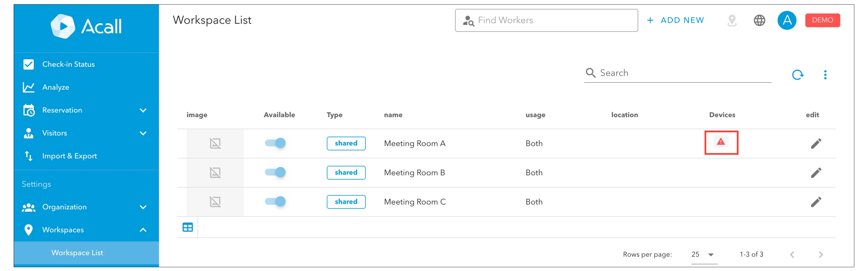Click the table column view icon
Image resolution: width=868 pixels, height=271 pixels.
[188, 228]
